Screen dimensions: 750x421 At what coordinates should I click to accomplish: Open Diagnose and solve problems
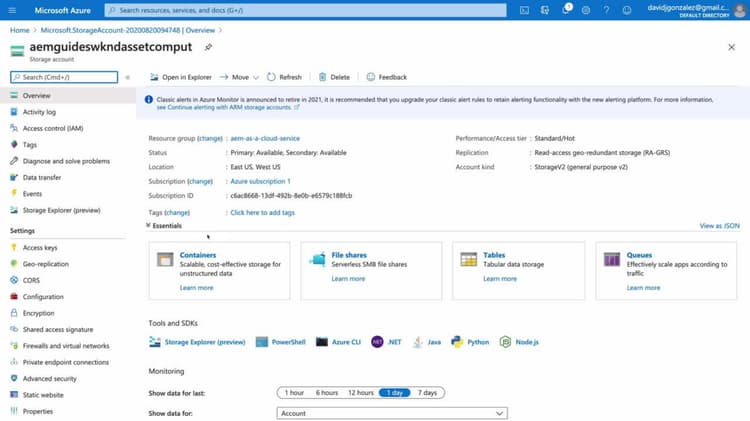coord(68,161)
